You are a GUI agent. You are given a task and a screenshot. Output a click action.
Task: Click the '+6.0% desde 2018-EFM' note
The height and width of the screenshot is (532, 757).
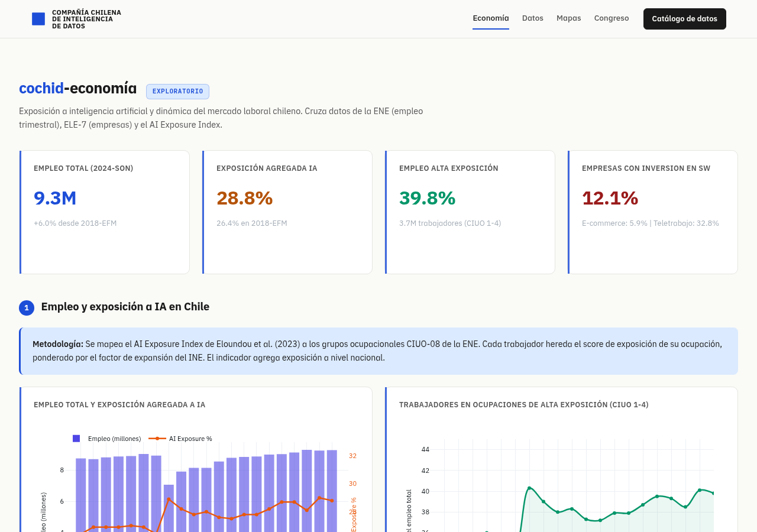click(75, 223)
